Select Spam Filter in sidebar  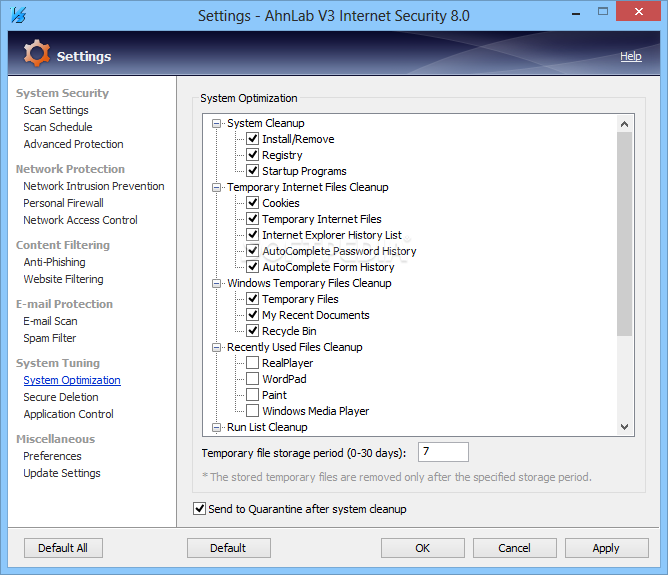(x=49, y=338)
